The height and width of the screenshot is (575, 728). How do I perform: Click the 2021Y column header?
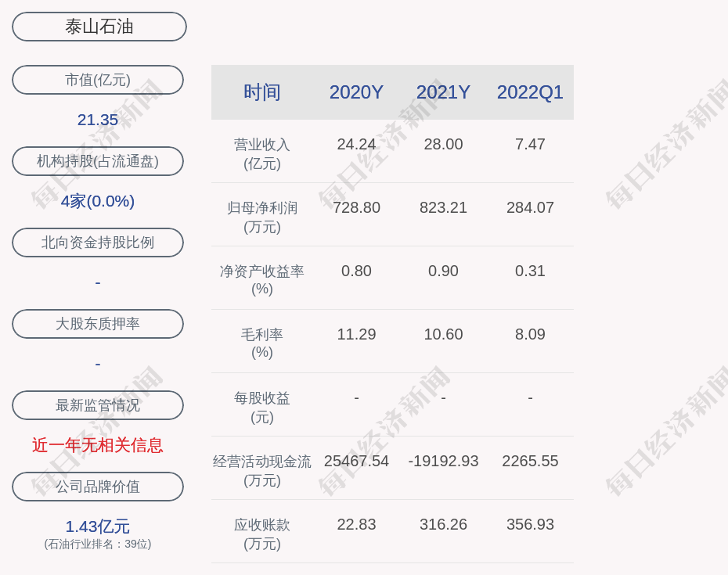click(443, 92)
